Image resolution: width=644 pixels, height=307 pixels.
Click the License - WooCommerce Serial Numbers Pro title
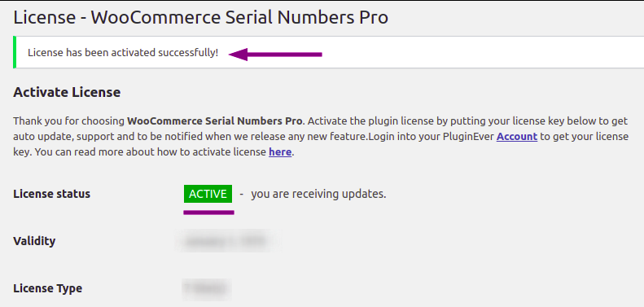tap(201, 18)
